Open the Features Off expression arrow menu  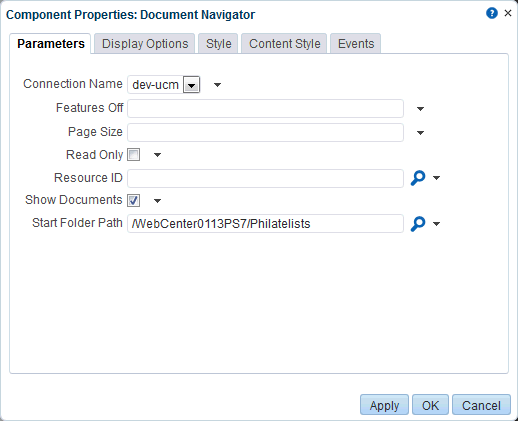420,109
